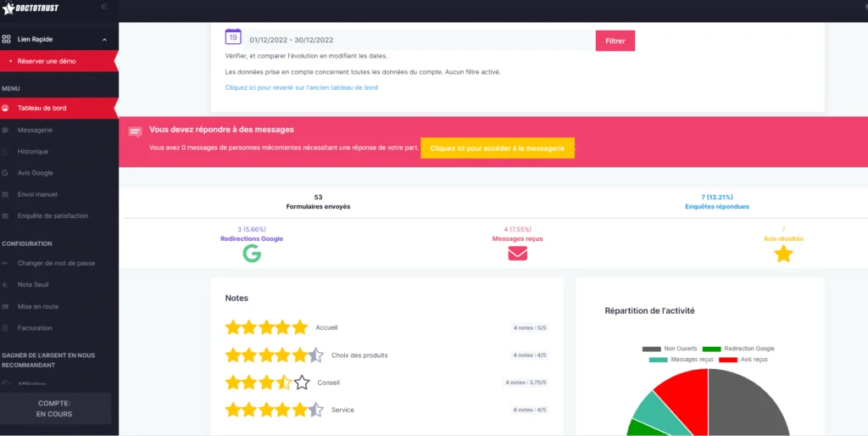Click the Lien Rapide grid icon
The height and width of the screenshot is (436, 868).
click(6, 39)
